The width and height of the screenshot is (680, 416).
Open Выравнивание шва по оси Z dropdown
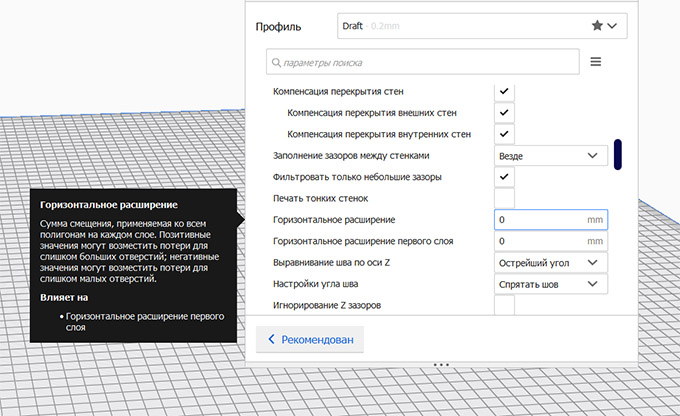551,262
